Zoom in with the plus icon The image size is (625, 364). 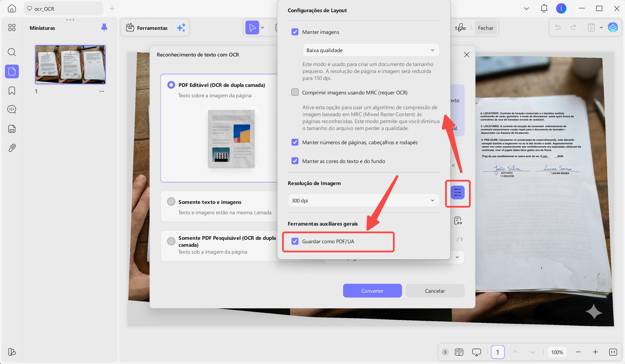(595, 352)
